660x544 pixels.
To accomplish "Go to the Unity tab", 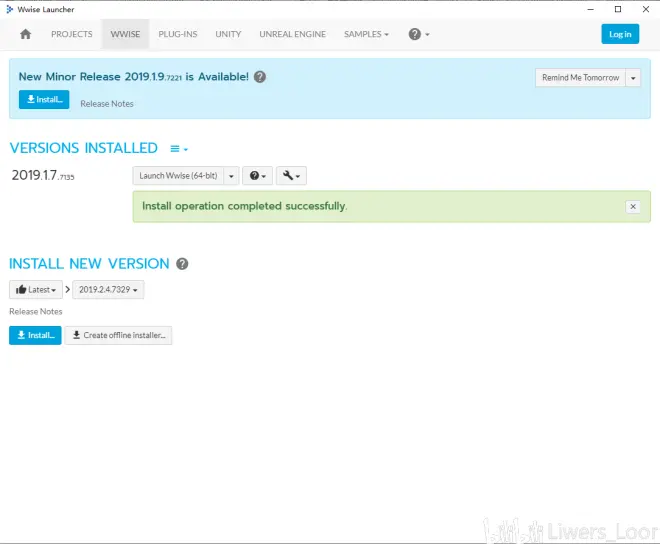I will click(228, 34).
